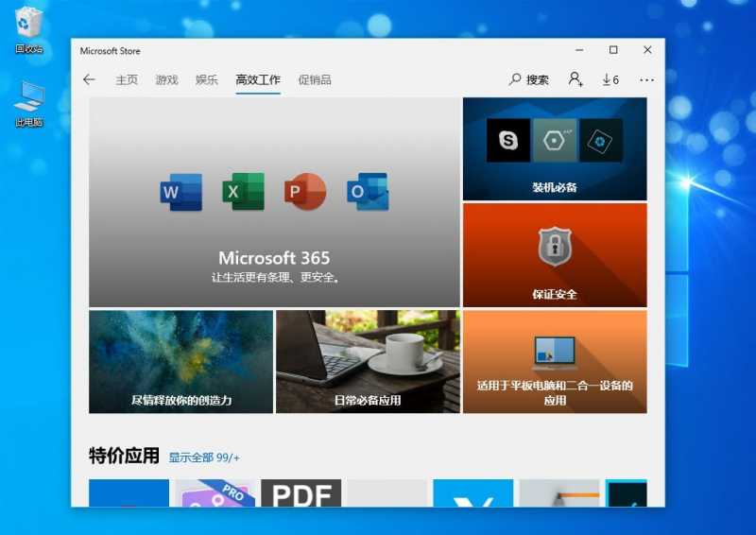The image size is (756, 535).
Task: Click the Word icon in banner
Action: (181, 192)
